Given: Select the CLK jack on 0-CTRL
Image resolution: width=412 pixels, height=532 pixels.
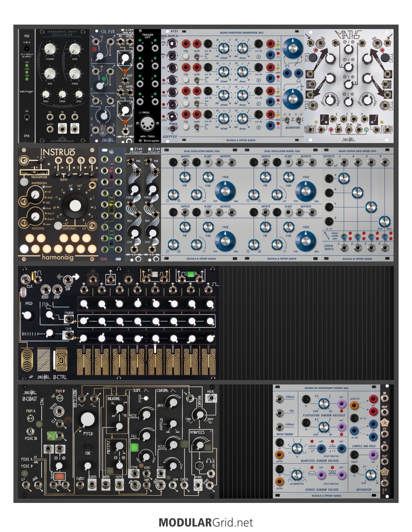Looking at the screenshot, I should (x=25, y=279).
